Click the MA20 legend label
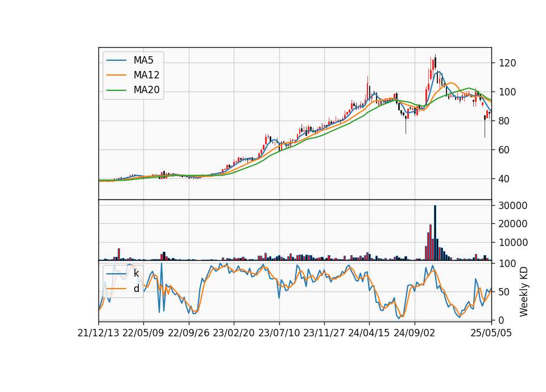The image size is (546, 392). [x=147, y=90]
